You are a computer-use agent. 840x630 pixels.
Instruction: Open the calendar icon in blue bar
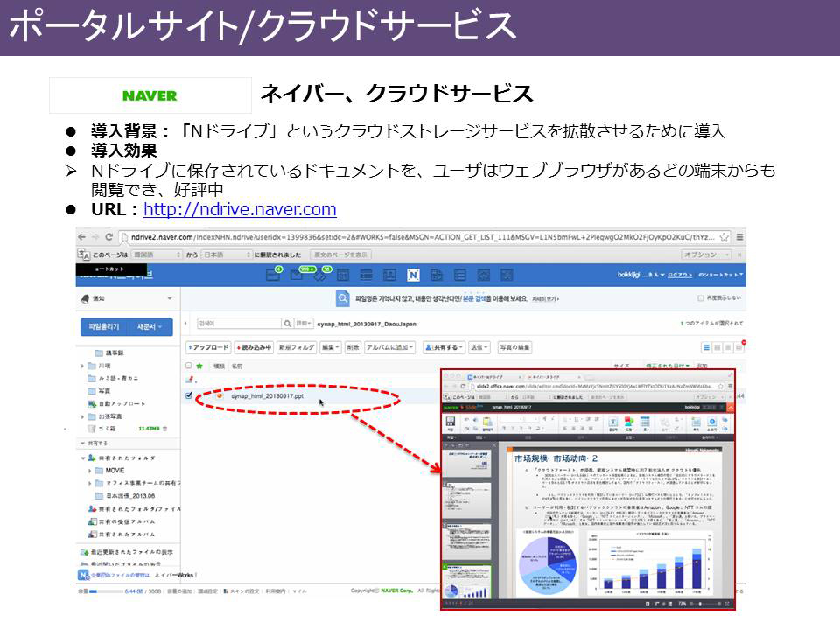343,276
